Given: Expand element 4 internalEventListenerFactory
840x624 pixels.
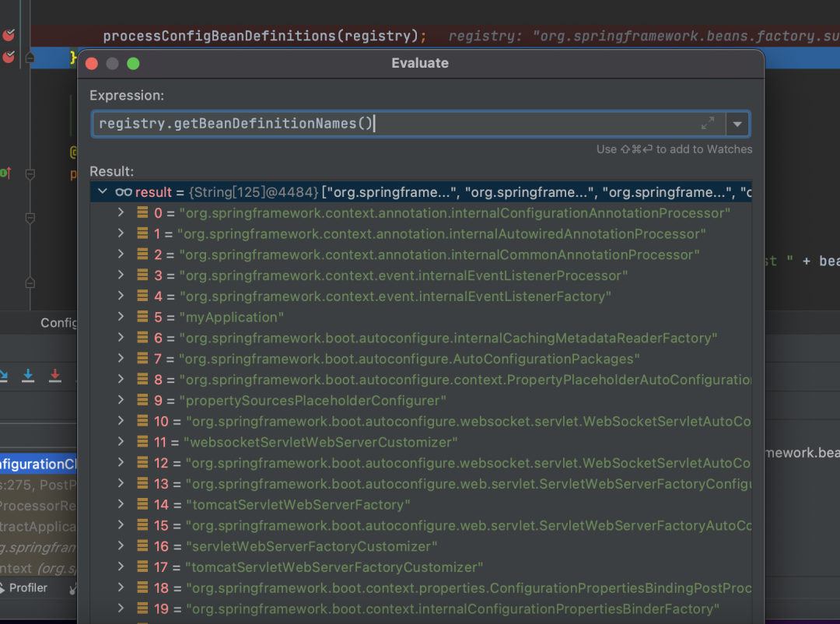Looking at the screenshot, I should tap(121, 296).
